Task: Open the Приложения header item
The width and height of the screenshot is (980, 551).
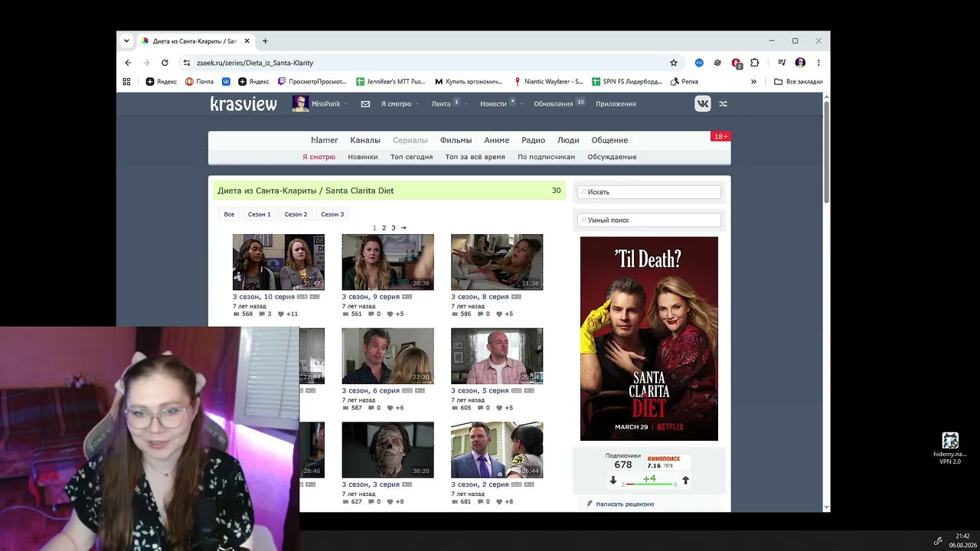Action: 616,104
